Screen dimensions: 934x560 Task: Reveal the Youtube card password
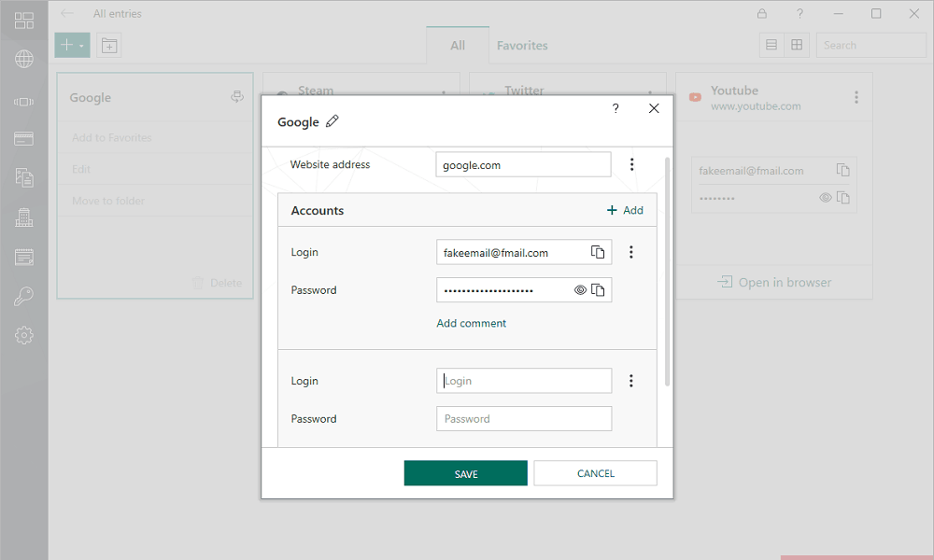tap(825, 198)
